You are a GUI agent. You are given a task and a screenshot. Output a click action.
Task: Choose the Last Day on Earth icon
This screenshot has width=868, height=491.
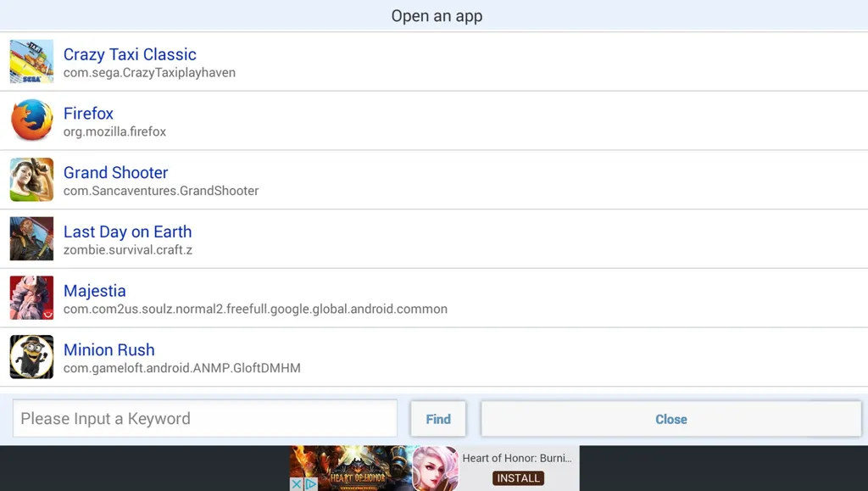31,238
